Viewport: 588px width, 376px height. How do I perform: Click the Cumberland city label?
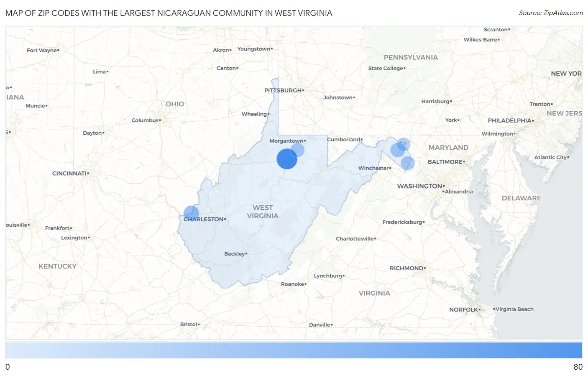344,139
